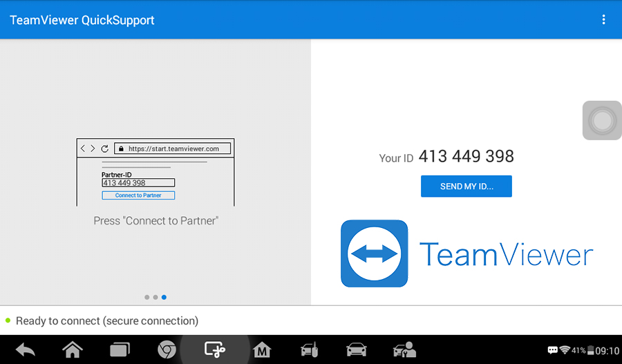Select the second tutorial page dot

pyautogui.click(x=155, y=297)
